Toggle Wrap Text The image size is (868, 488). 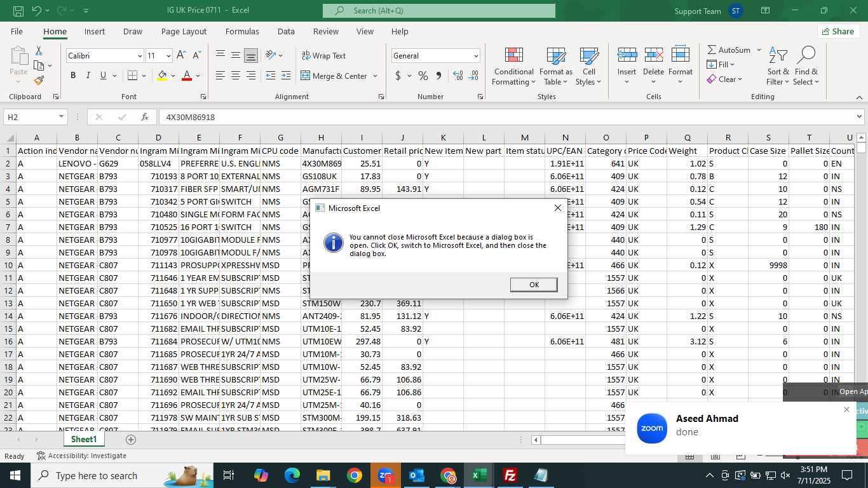[323, 55]
